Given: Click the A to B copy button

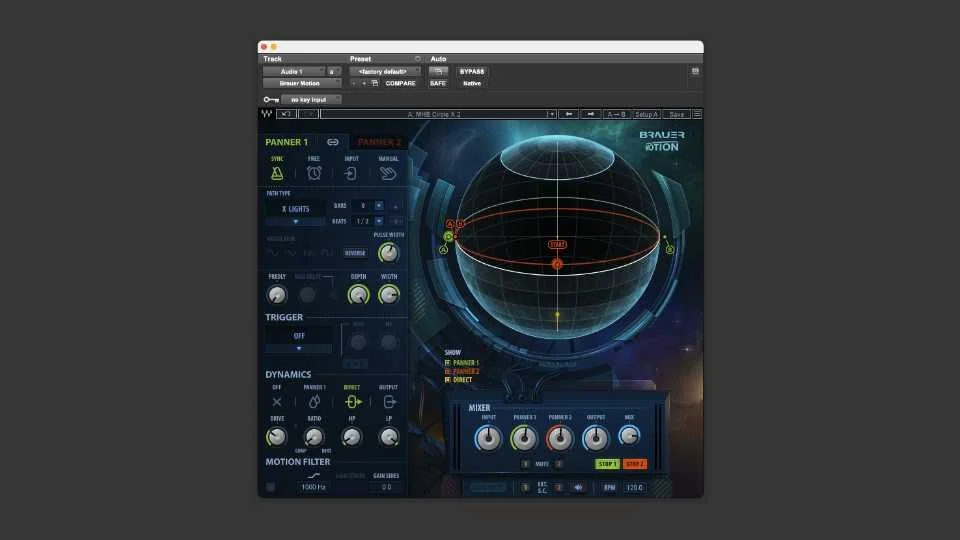Looking at the screenshot, I should tap(616, 114).
